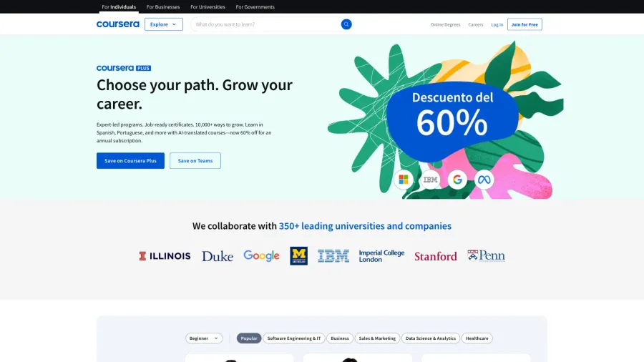Screen dimensions: 644x362
Task: Select the Data Science & Analytics chip
Action: (x=431, y=338)
